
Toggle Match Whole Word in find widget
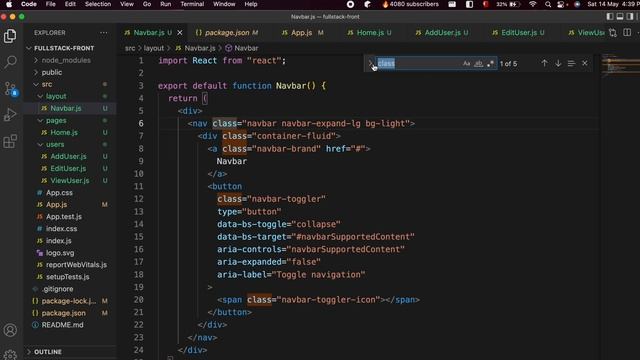click(478, 64)
